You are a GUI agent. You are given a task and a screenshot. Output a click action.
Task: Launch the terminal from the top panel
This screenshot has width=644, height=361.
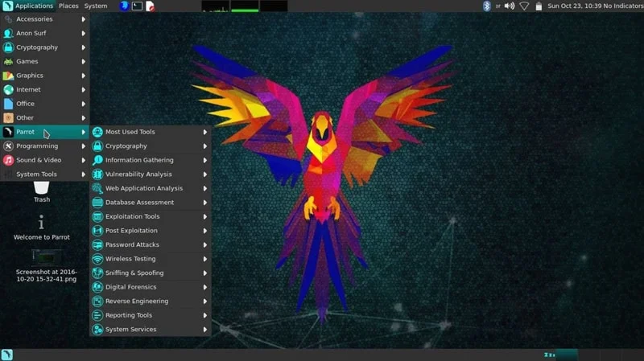[x=137, y=6]
